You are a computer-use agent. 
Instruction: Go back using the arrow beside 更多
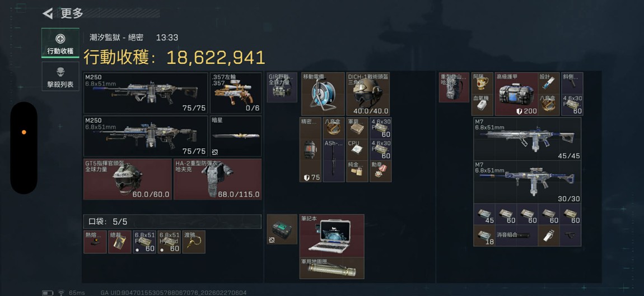pos(48,13)
